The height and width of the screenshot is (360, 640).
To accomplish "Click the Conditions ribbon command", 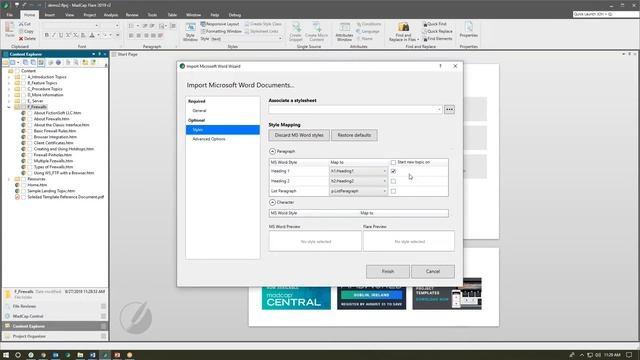I will 369,24.
